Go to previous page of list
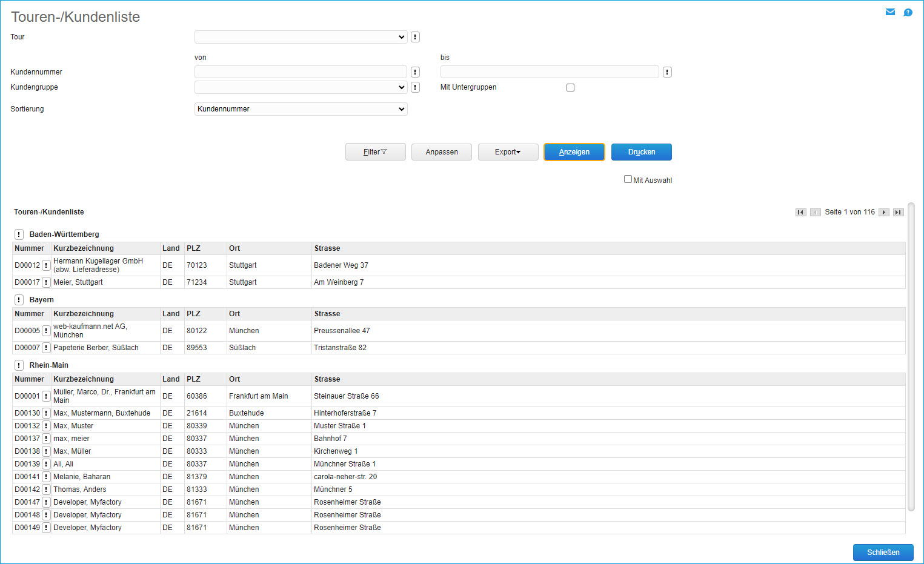 coord(816,212)
